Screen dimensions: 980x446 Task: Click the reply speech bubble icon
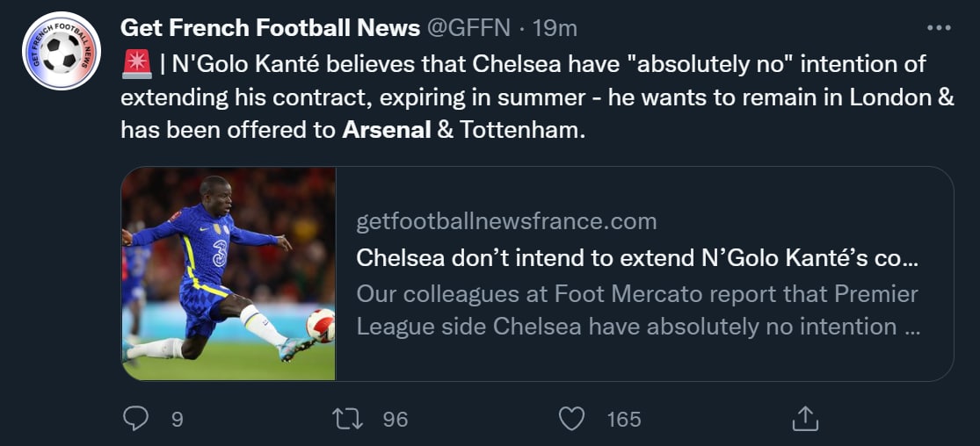(134, 420)
